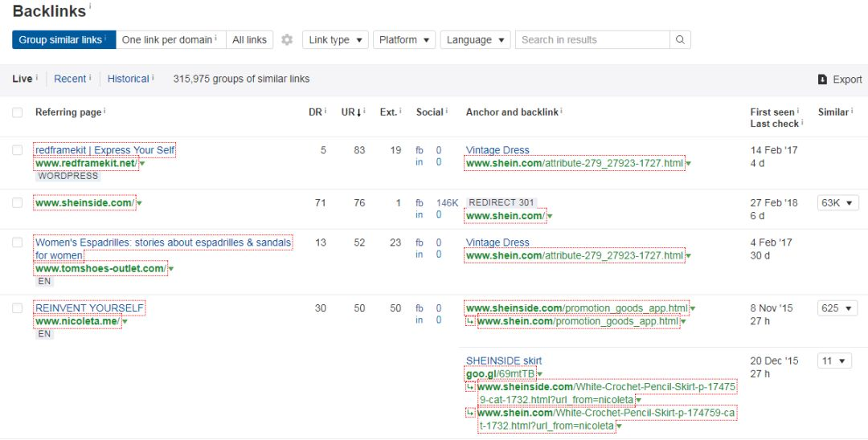
Task: Click the 315,975 groups of similar links text
Action: point(241,79)
